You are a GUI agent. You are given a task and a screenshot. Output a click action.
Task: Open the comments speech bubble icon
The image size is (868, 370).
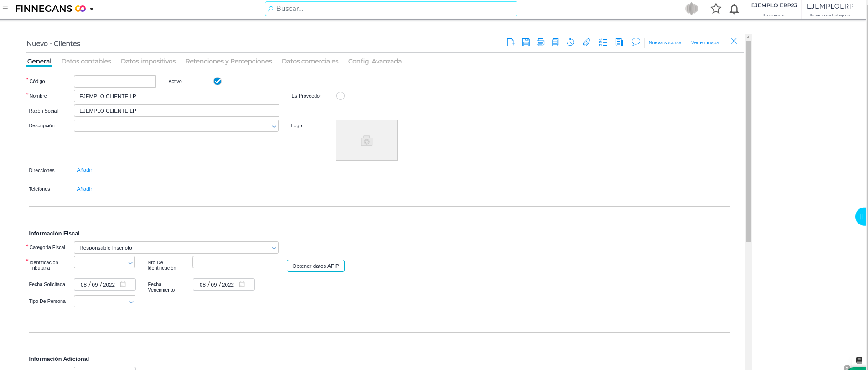pos(635,42)
